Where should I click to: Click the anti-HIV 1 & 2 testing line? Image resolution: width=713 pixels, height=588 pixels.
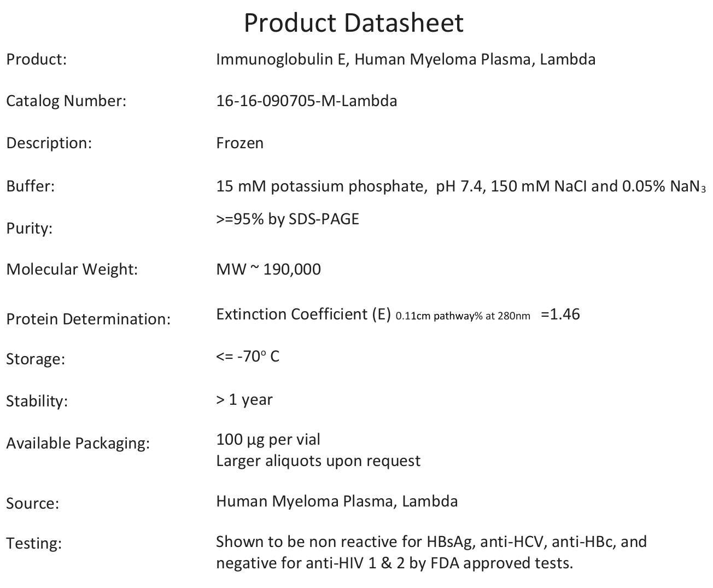tap(394, 563)
